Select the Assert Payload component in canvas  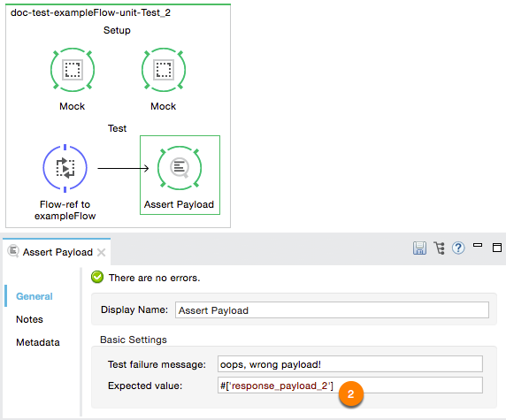coord(180,168)
